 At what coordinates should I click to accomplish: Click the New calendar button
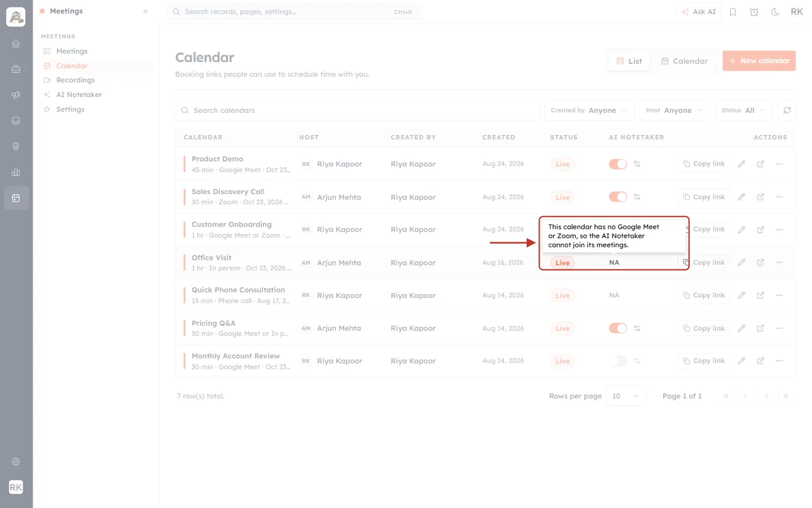(759, 61)
